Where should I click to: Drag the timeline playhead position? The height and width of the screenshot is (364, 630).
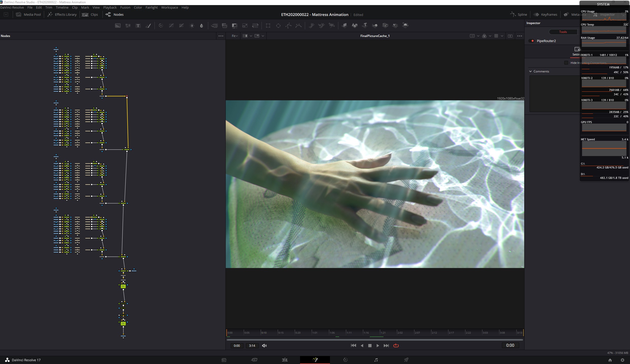(x=228, y=332)
